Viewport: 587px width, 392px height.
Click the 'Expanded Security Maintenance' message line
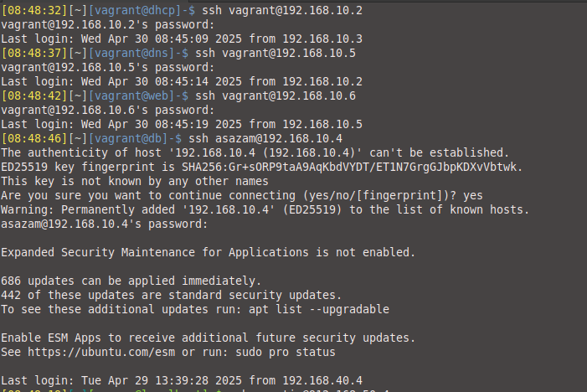coord(209,252)
